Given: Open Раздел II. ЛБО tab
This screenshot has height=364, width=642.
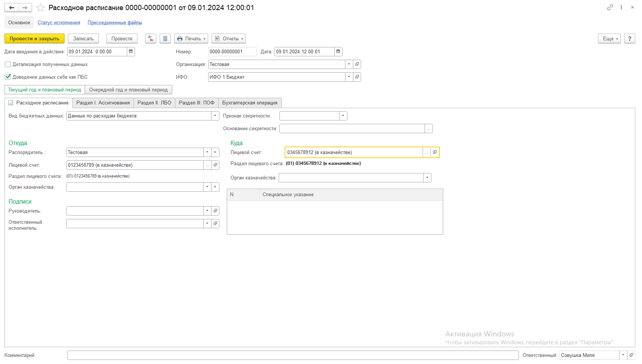Looking at the screenshot, I should click(x=154, y=103).
